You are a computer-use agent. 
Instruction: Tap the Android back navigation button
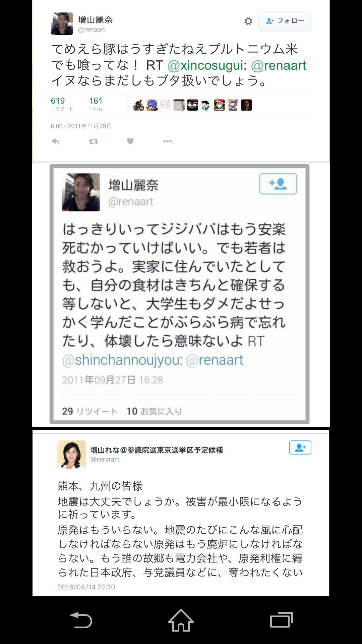[x=80, y=620]
